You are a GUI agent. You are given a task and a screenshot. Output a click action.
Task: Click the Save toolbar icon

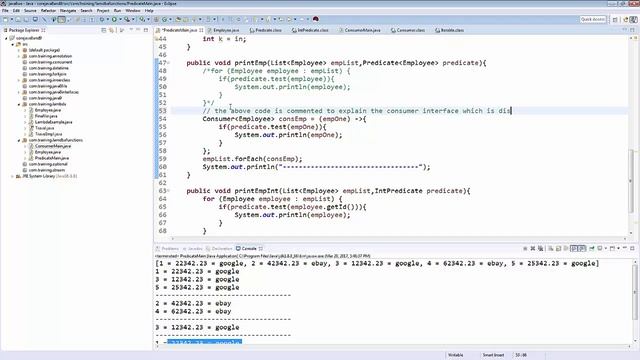click(x=18, y=19)
